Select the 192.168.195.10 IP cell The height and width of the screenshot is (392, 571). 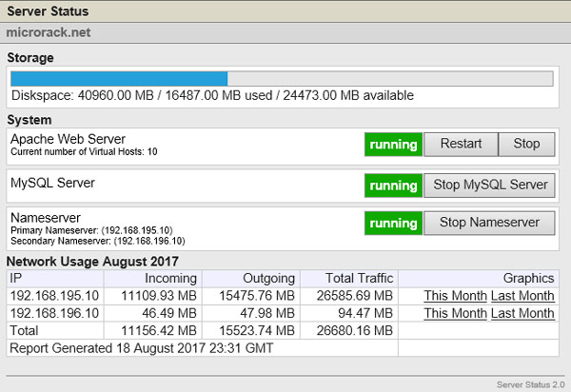[55, 296]
